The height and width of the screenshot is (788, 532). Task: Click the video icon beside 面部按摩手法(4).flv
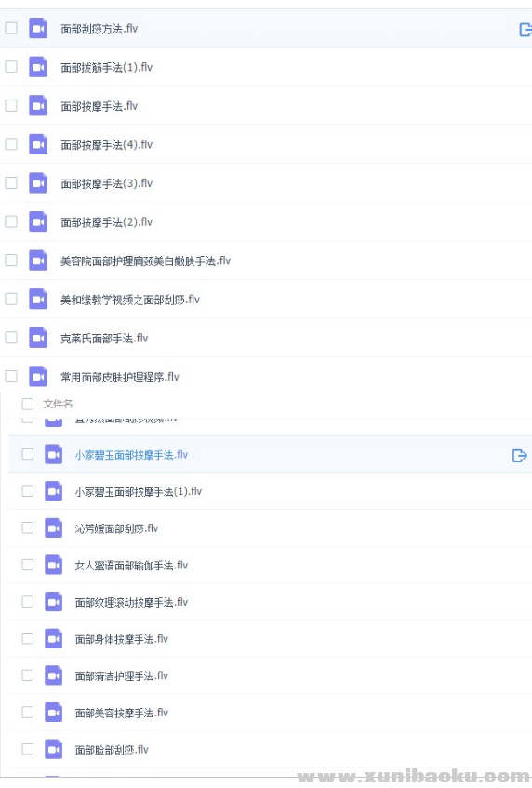point(38,144)
